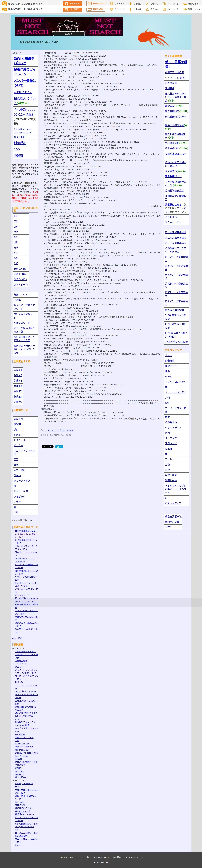Open 分類について link
The width and height of the screenshot is (202, 868).
pos(21,295)
